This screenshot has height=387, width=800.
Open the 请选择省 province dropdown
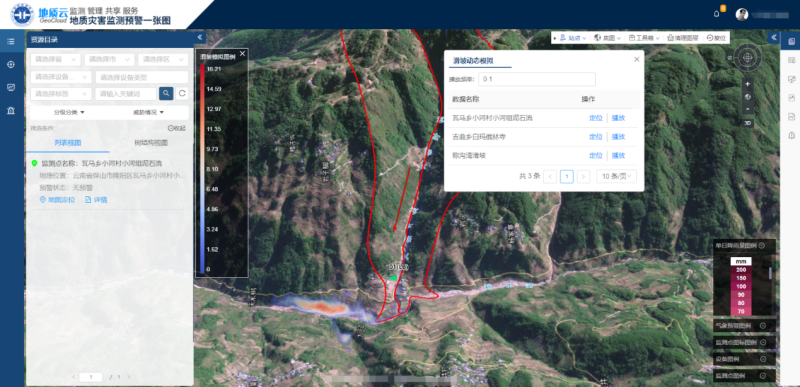(x=56, y=60)
